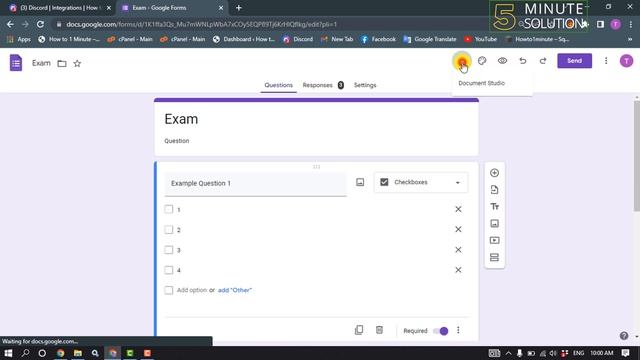Image resolution: width=640 pixels, height=360 pixels.
Task: Open the Apps bookmark
Action: 19,39
